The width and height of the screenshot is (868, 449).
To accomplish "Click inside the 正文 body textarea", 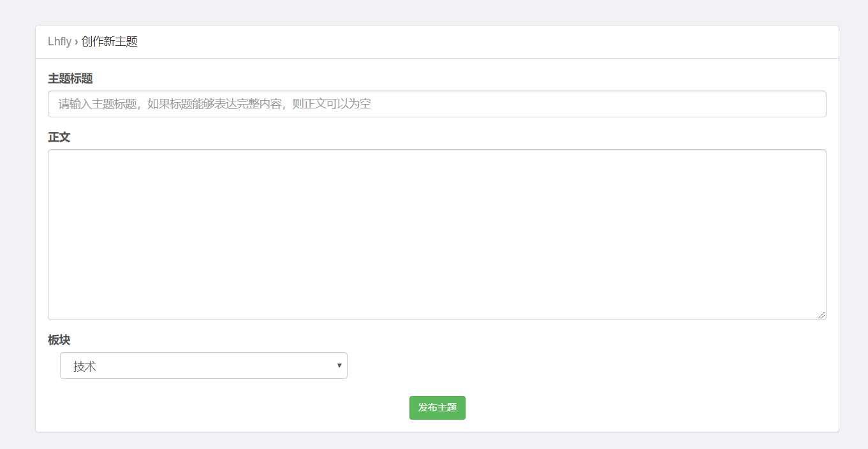I will tap(437, 234).
